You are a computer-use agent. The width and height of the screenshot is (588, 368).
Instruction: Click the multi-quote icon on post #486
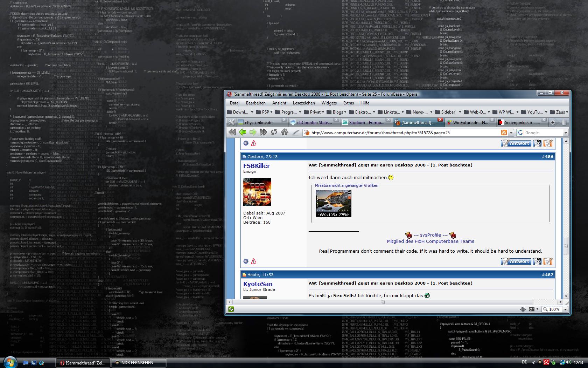point(537,261)
